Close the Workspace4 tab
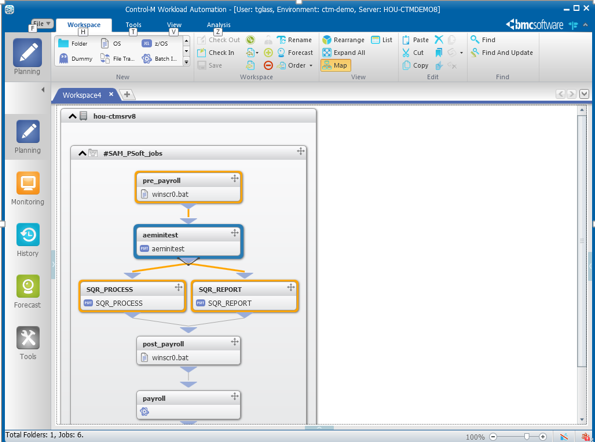 click(111, 94)
